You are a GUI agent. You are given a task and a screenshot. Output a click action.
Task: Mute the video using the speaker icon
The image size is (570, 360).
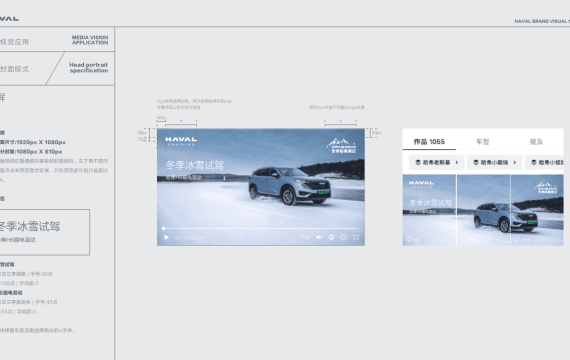coord(319,237)
